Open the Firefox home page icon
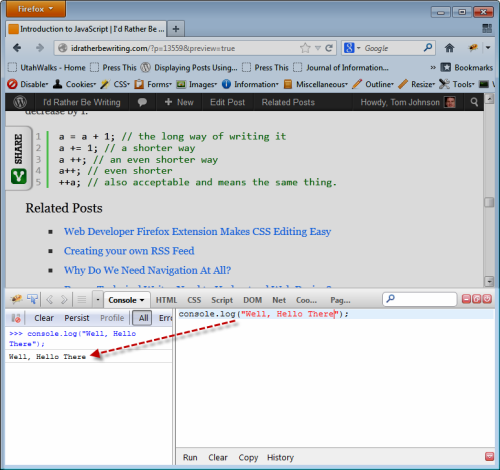This screenshot has width=500, height=470. (449, 48)
